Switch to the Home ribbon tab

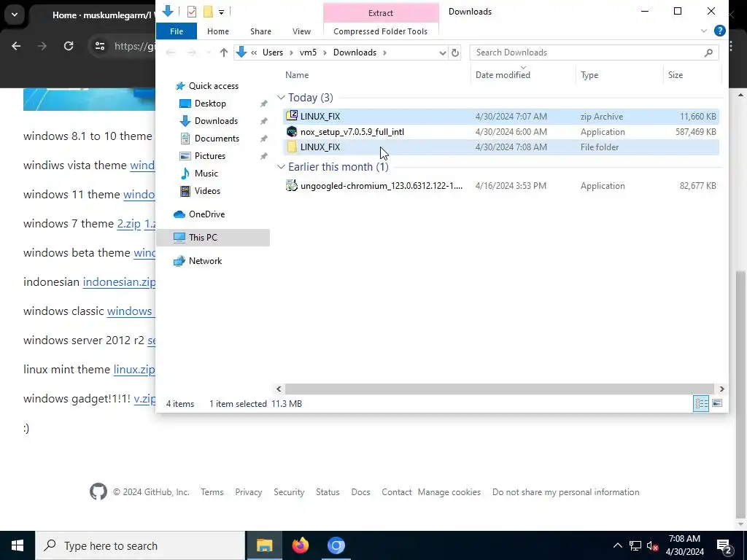tap(217, 31)
